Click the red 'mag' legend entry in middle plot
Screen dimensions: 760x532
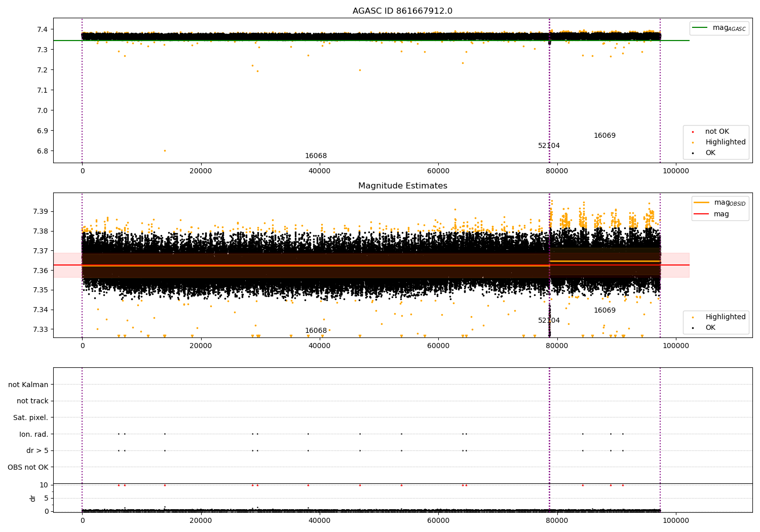[x=712, y=214]
